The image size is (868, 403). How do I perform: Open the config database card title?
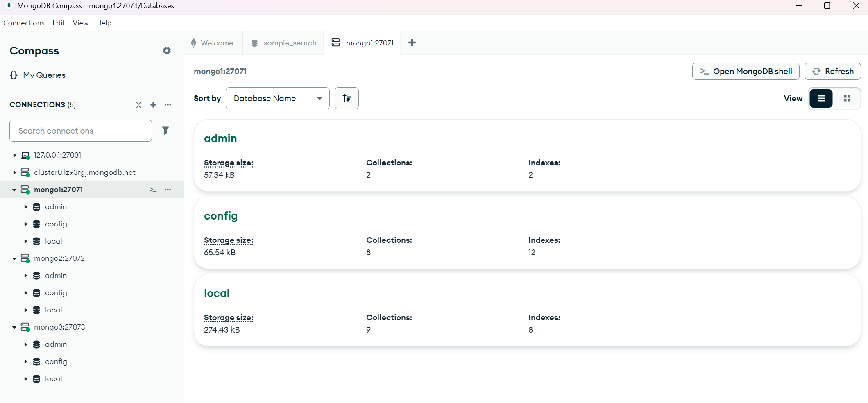[221, 216]
